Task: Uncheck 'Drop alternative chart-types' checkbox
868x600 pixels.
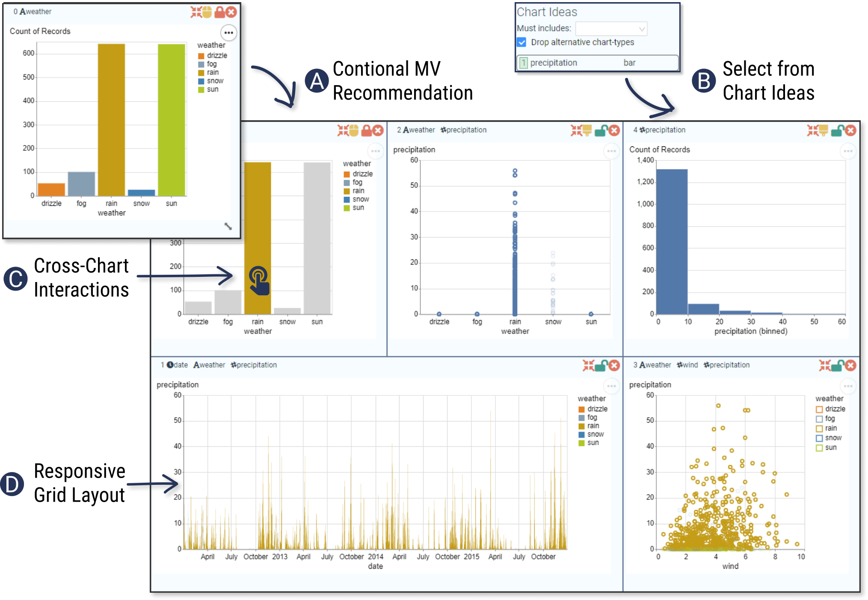Action: pos(521,42)
